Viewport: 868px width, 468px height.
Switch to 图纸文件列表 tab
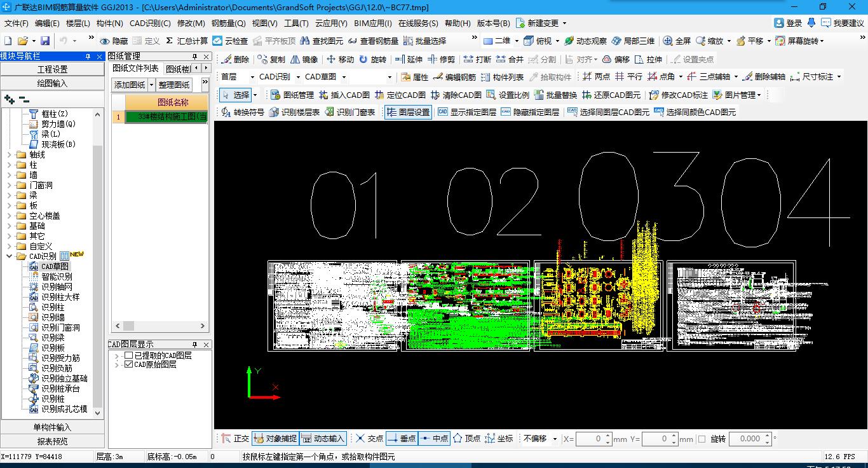[x=135, y=68]
